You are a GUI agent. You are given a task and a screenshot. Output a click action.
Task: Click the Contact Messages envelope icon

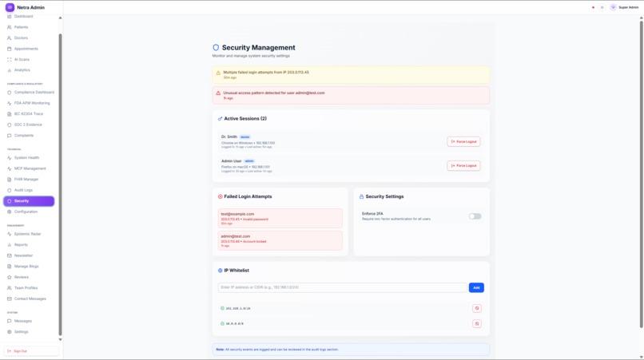click(x=9, y=299)
